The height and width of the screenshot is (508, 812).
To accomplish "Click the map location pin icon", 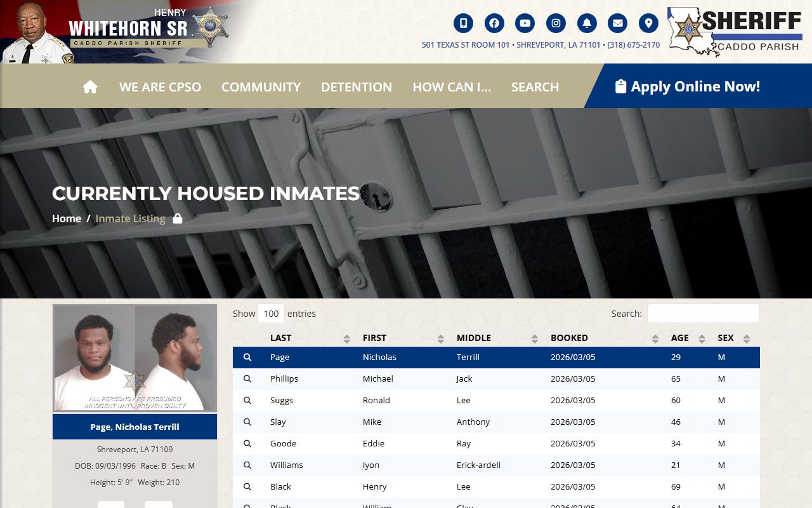I will [x=648, y=23].
